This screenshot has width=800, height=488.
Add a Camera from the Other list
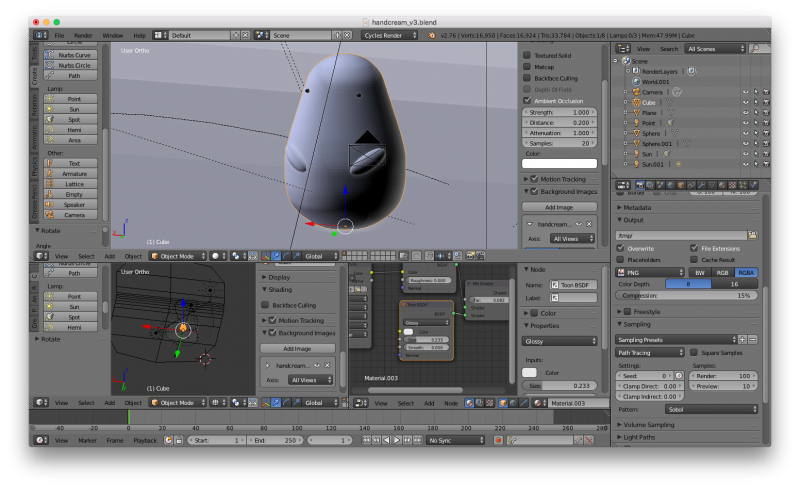pyautogui.click(x=70, y=215)
